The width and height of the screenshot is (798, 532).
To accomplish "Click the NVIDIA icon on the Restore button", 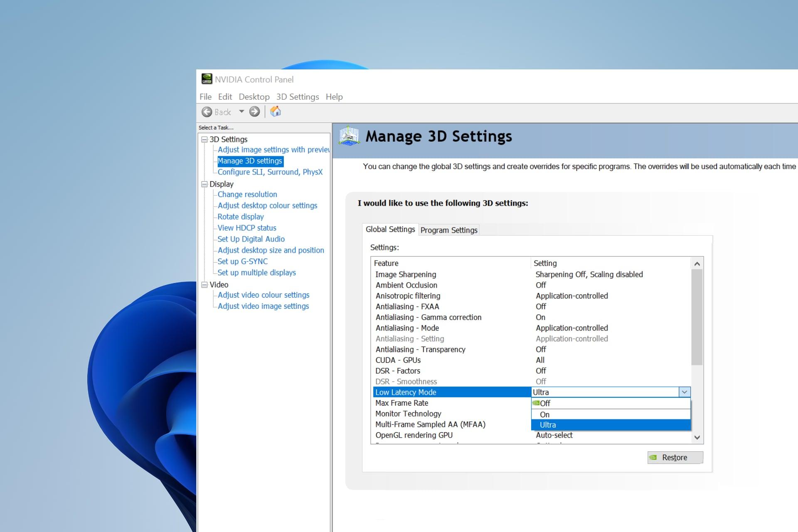I will (654, 457).
